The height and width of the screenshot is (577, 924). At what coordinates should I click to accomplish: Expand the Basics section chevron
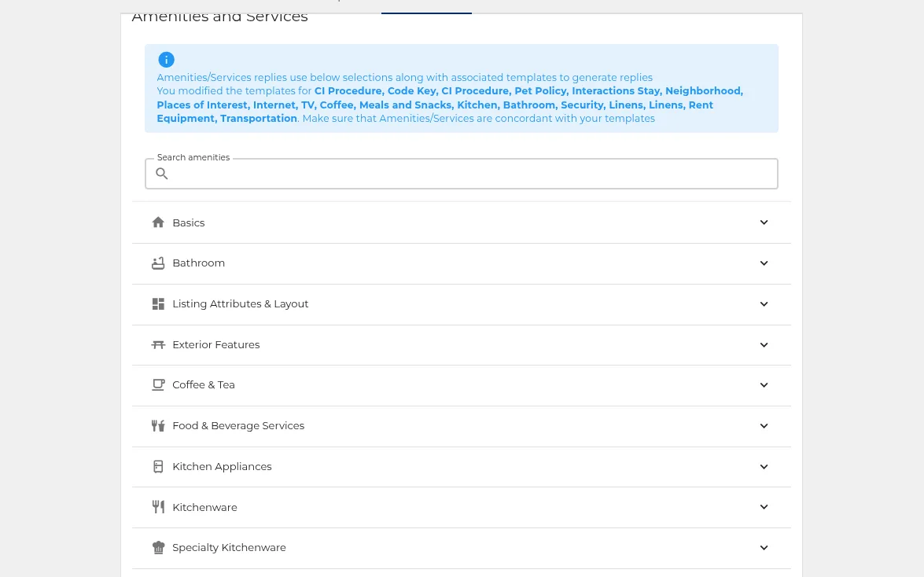coord(764,222)
